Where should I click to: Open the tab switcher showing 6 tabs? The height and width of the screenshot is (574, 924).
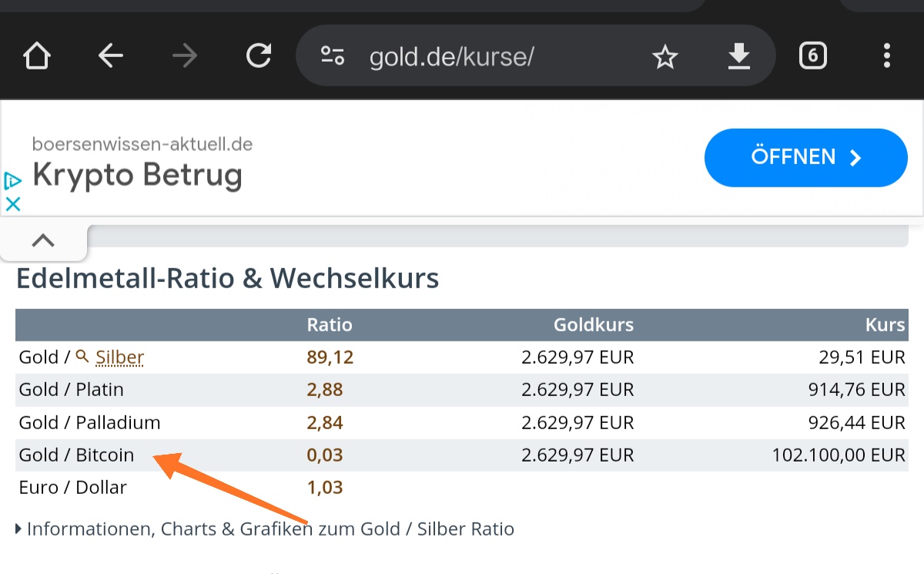click(813, 56)
